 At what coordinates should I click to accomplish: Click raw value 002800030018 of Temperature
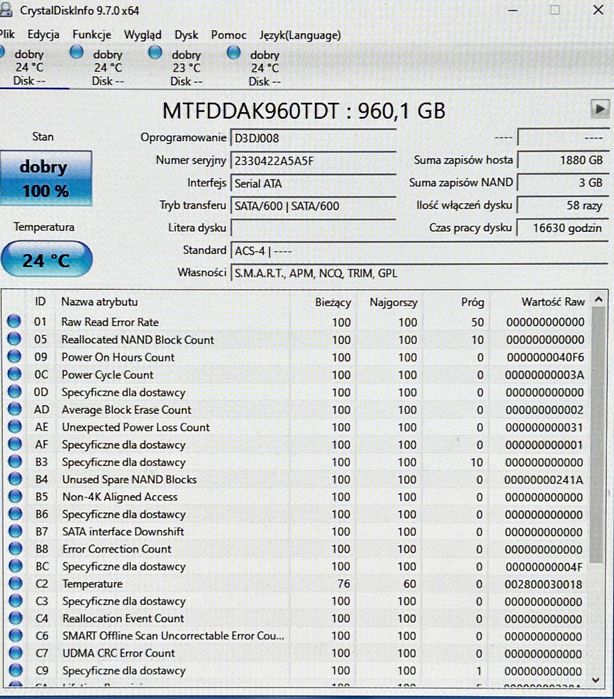pyautogui.click(x=544, y=584)
